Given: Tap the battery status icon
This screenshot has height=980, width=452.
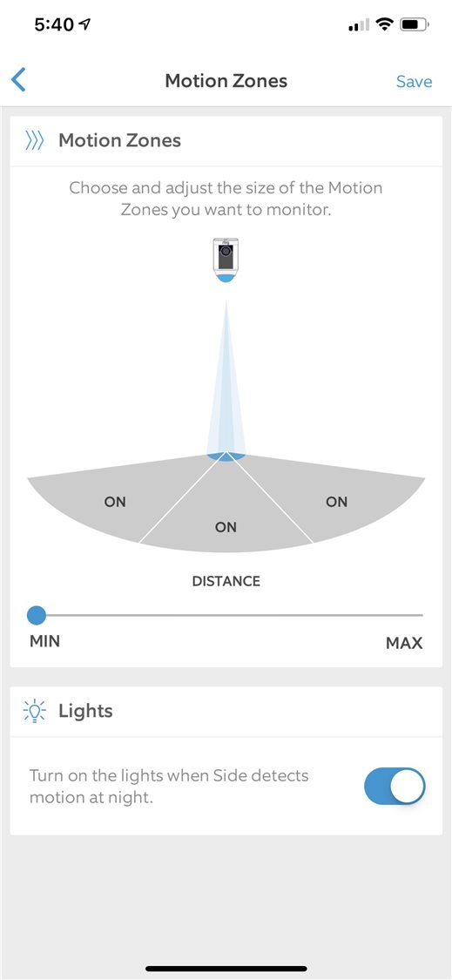Looking at the screenshot, I should (415, 25).
